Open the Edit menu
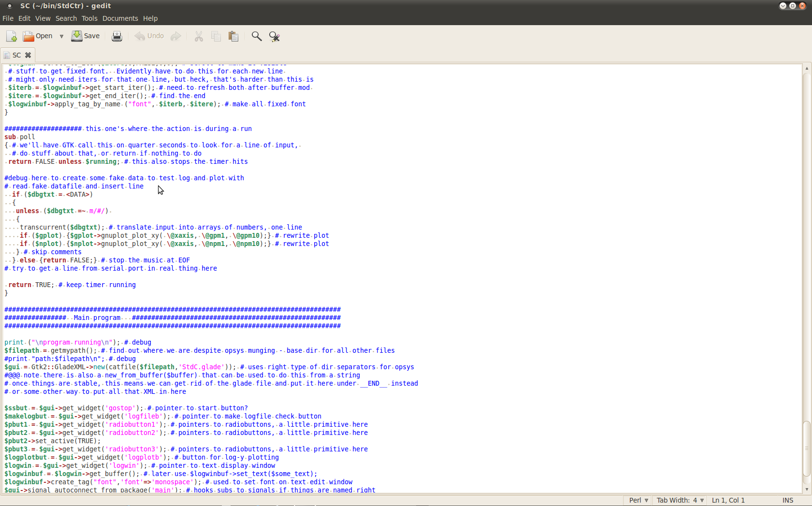Screen dimensions: 812x506 pyautogui.click(x=24, y=18)
